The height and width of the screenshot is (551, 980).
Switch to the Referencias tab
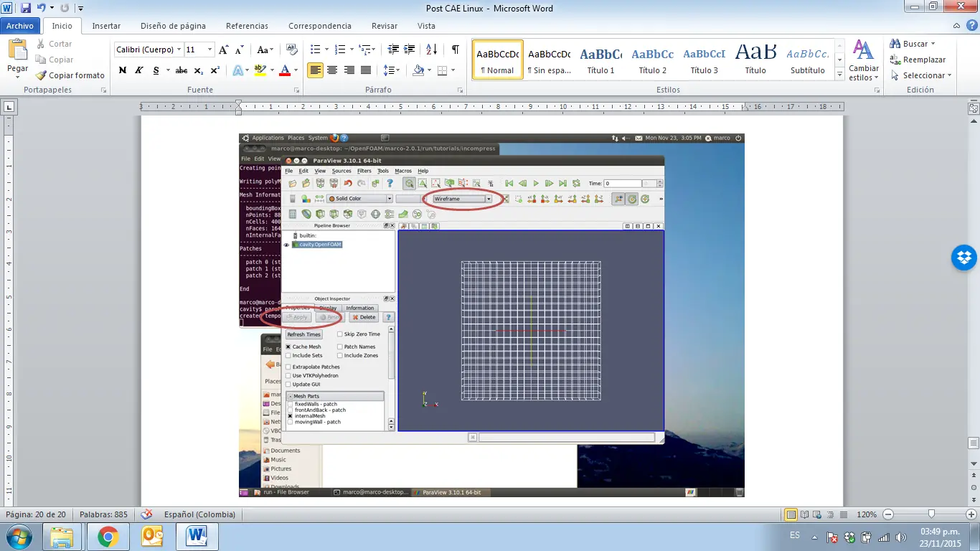(x=247, y=26)
